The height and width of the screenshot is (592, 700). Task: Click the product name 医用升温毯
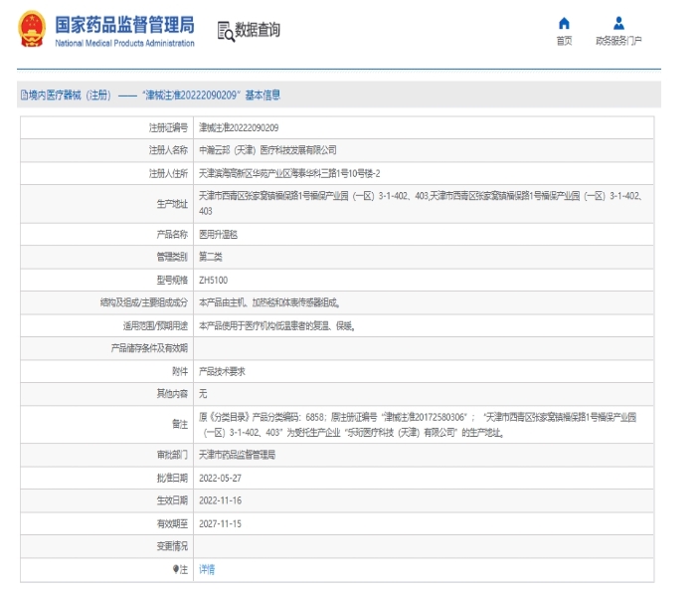[219, 234]
